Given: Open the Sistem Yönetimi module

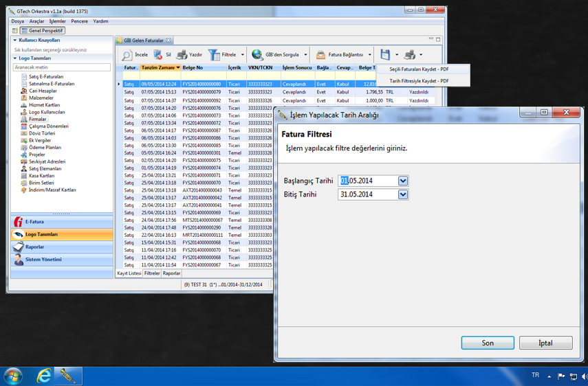Looking at the screenshot, I should pyautogui.click(x=62, y=260).
